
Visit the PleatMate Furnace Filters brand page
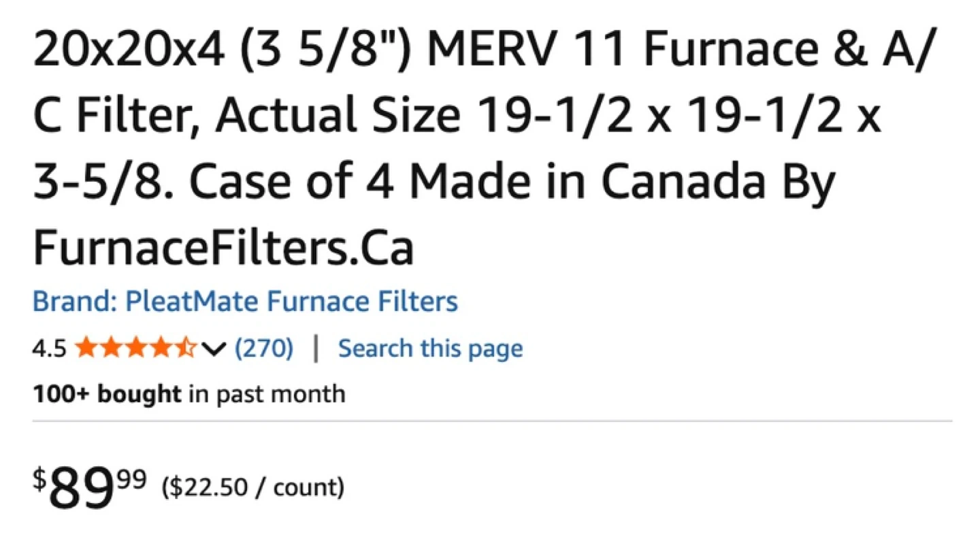[x=245, y=301]
